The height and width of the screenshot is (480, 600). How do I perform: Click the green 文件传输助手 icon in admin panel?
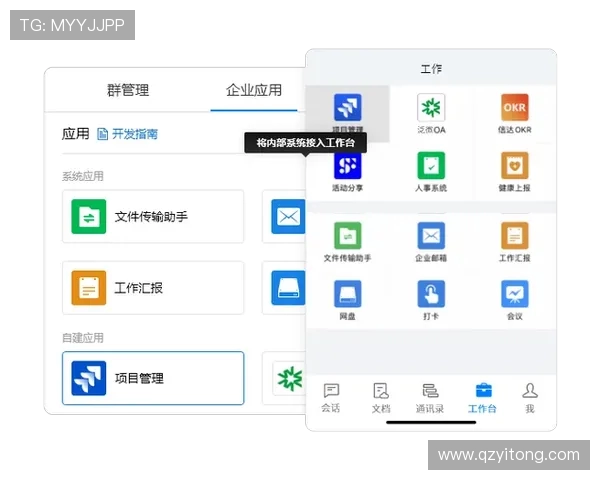[x=89, y=216]
